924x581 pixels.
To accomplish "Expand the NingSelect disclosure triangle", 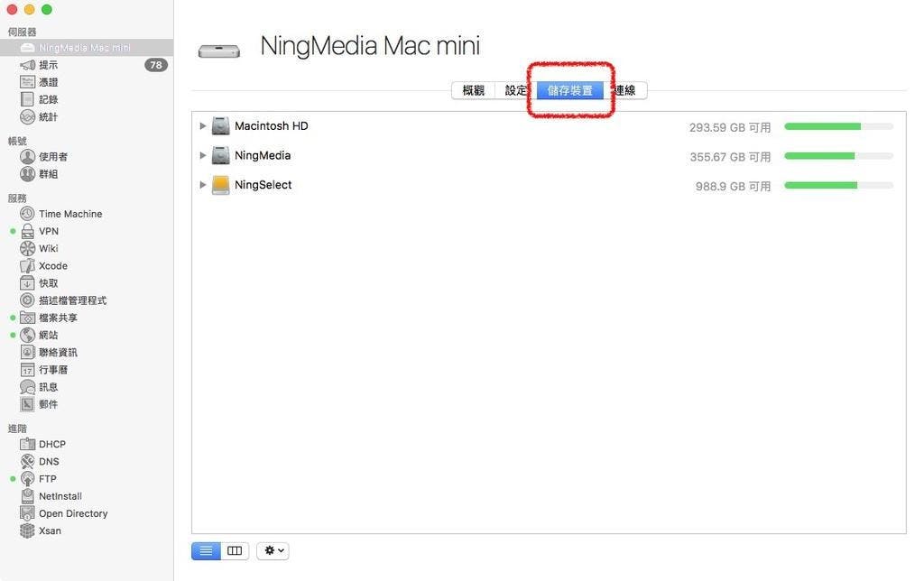I will tap(202, 185).
